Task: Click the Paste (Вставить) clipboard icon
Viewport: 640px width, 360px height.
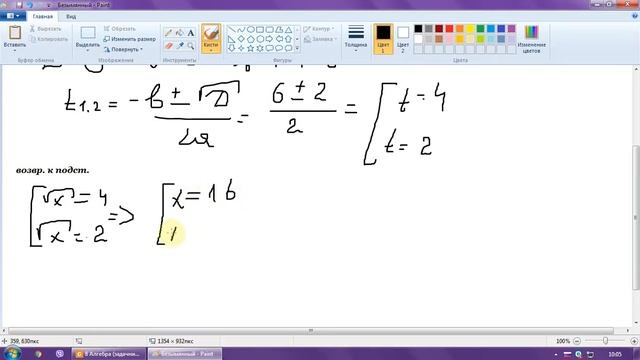Action: point(15,33)
